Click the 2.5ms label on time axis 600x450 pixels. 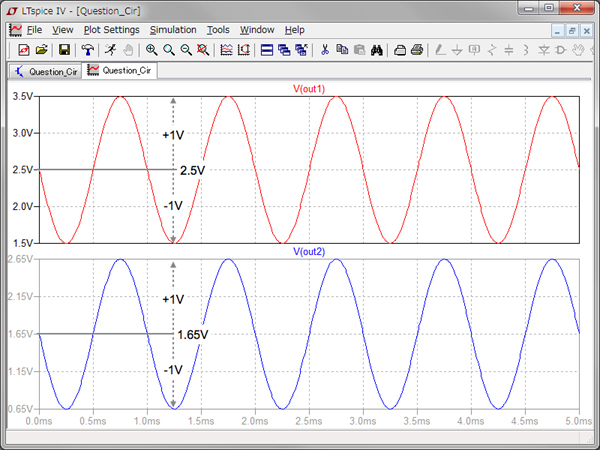pos(310,422)
